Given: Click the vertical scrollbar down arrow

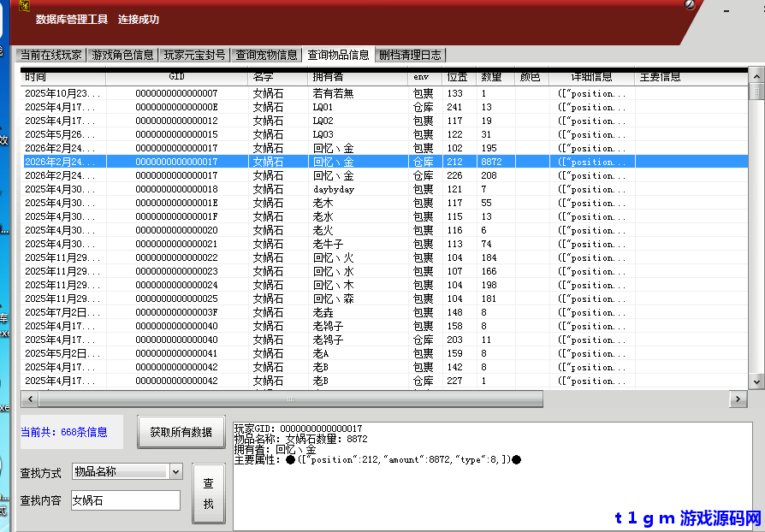Looking at the screenshot, I should [x=756, y=382].
